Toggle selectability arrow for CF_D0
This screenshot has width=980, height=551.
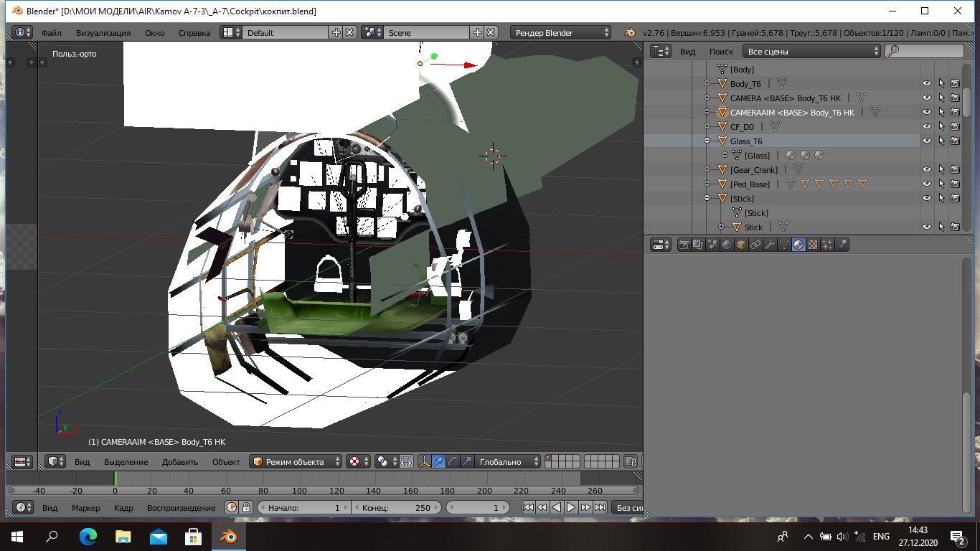(941, 127)
